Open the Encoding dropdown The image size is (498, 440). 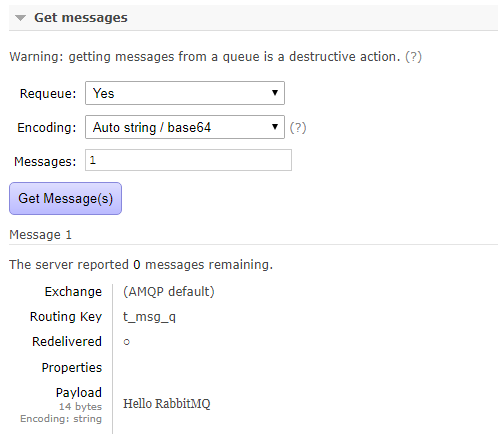(185, 127)
